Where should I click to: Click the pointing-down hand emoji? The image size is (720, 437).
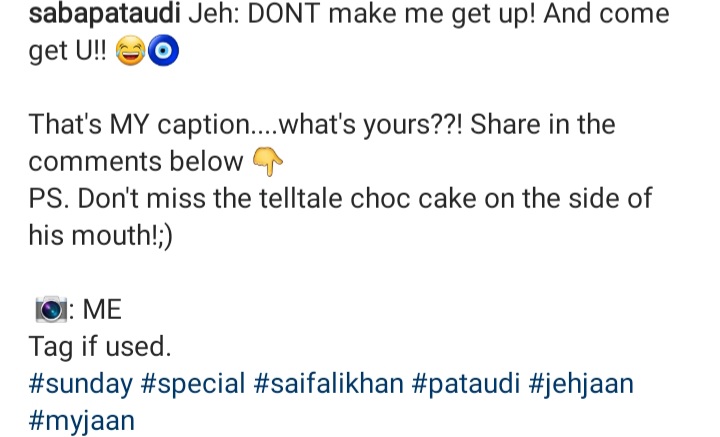[x=265, y=161]
